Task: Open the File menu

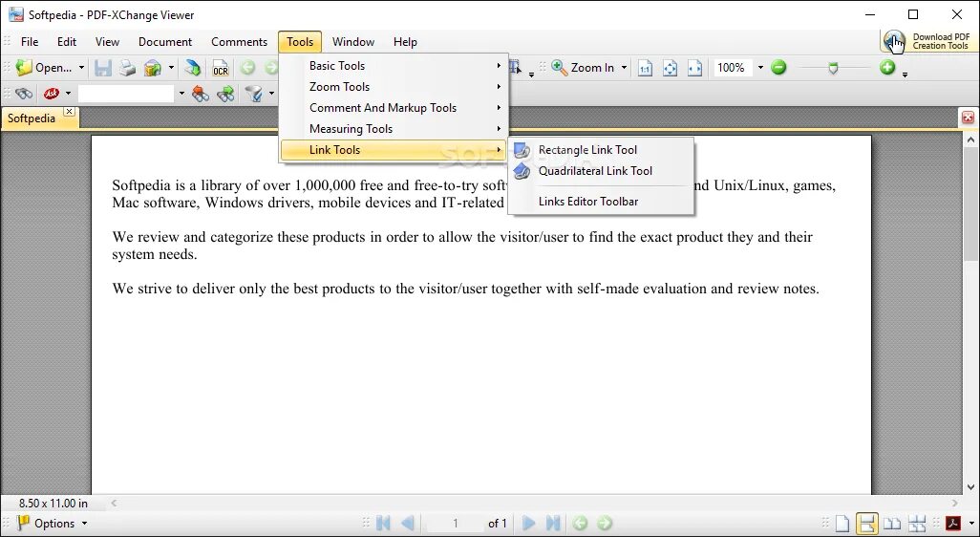Action: (30, 42)
